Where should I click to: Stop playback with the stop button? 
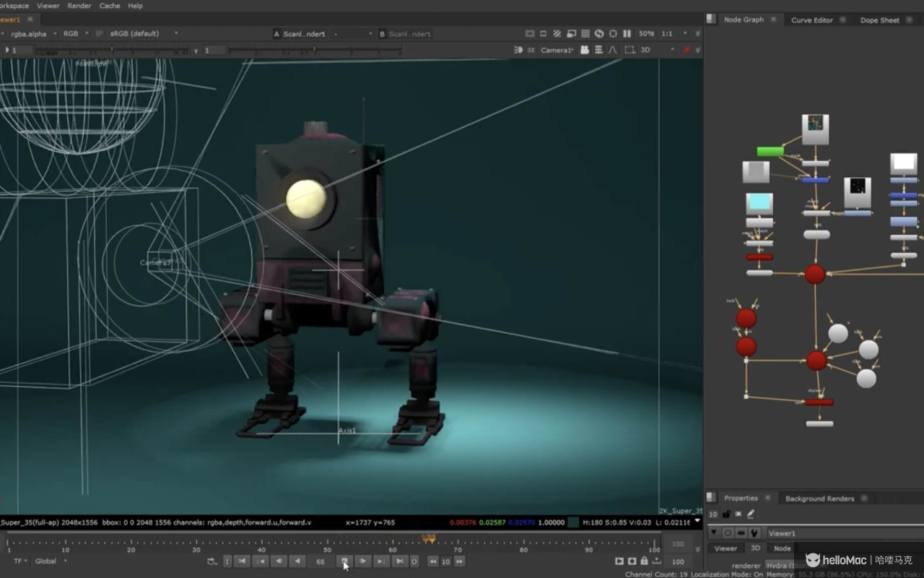(344, 561)
